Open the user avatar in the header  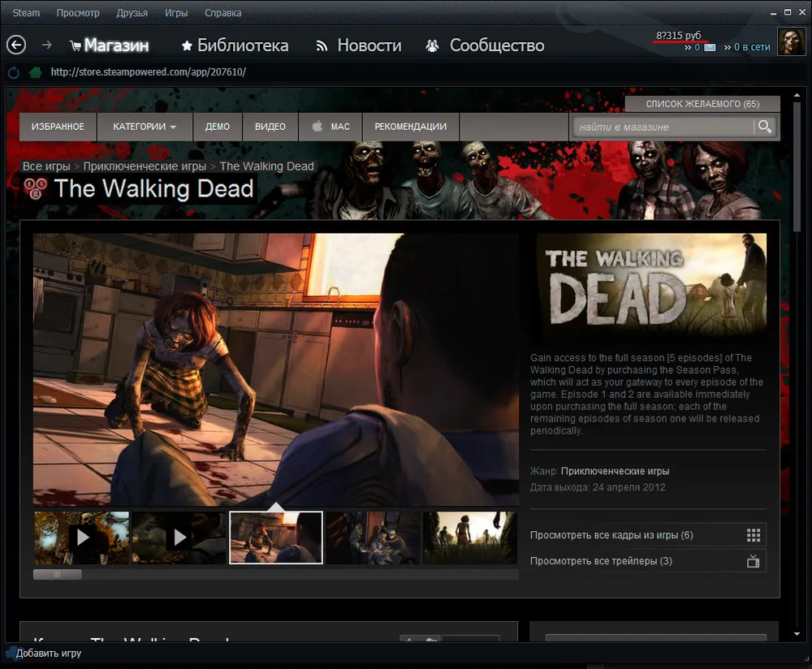(x=791, y=42)
